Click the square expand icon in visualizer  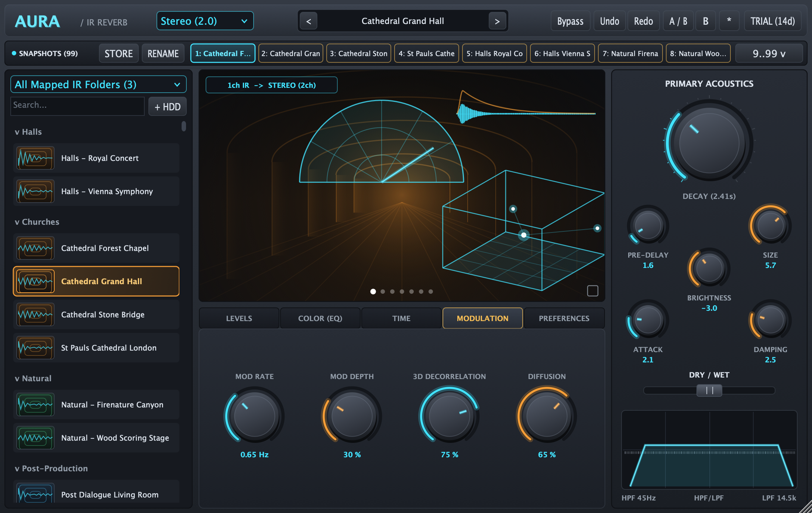click(x=592, y=291)
